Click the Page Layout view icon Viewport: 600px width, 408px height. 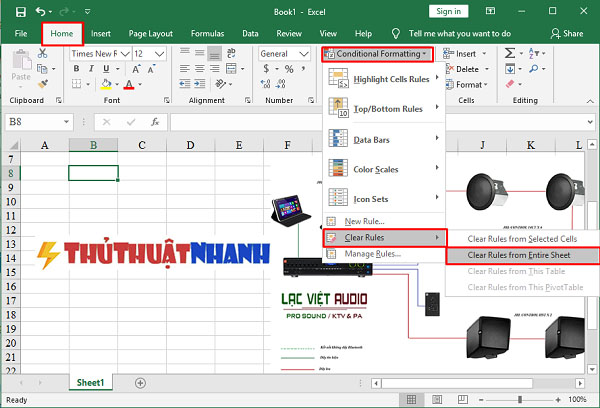click(x=437, y=400)
